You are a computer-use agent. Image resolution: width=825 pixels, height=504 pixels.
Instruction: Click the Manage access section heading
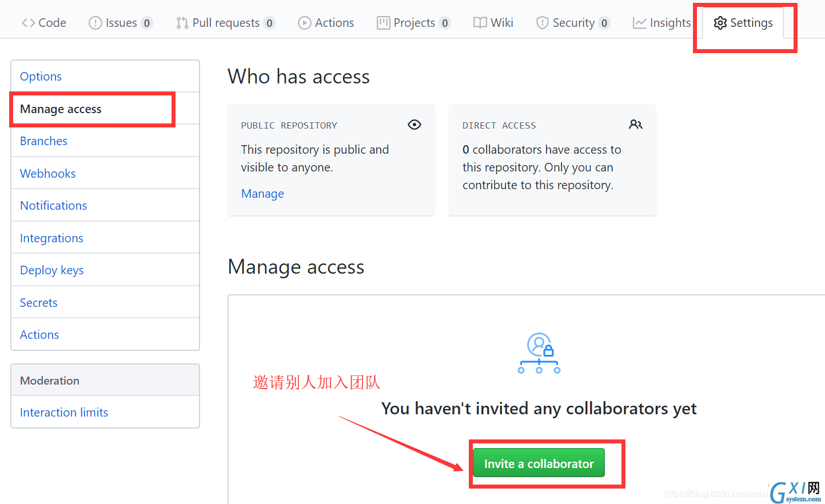[x=296, y=267]
